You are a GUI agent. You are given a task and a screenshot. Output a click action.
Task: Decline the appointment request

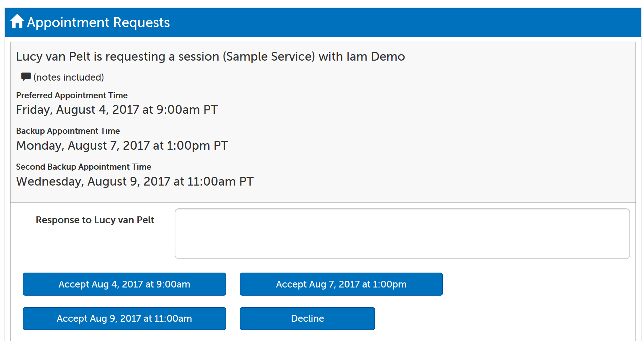tap(307, 319)
